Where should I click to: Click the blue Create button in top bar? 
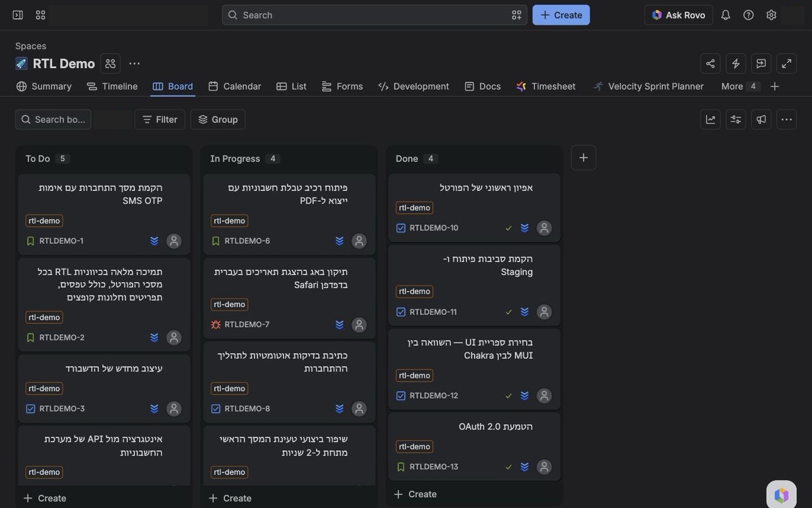(561, 15)
